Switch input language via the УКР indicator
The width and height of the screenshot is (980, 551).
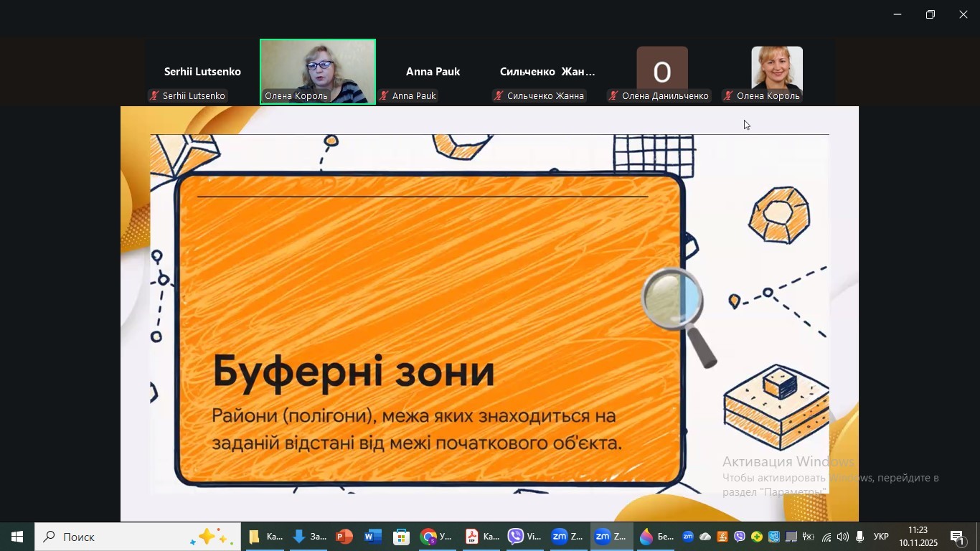point(881,537)
